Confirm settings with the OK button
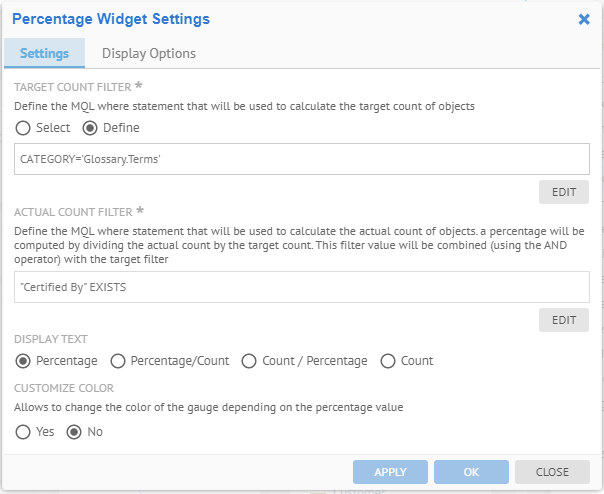Screen dimensions: 604x494 pyautogui.click(x=471, y=472)
